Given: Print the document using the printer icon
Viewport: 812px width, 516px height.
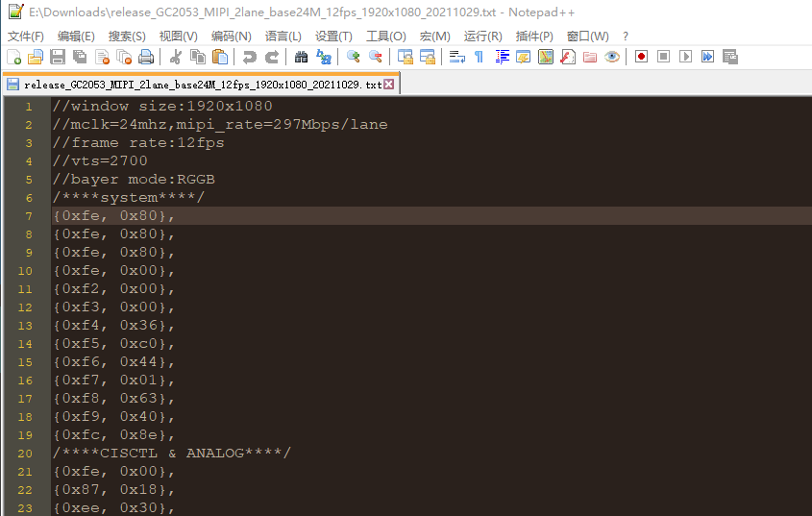Looking at the screenshot, I should point(146,57).
